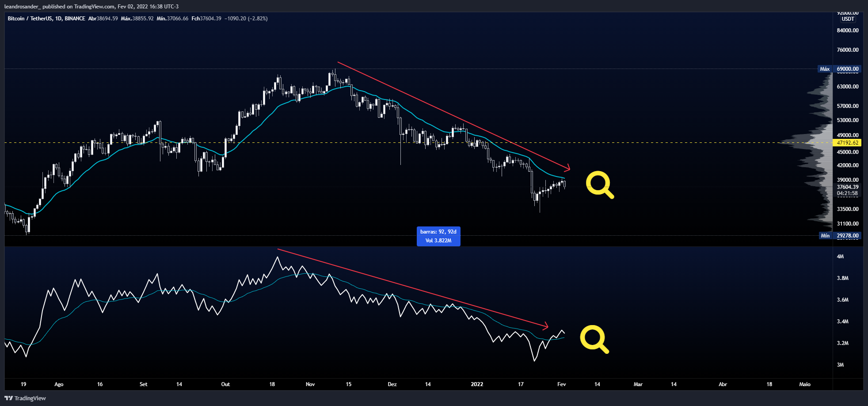Viewport: 868px width, 406px height.
Task: Click the 19 date label on time axis
Action: (23, 384)
